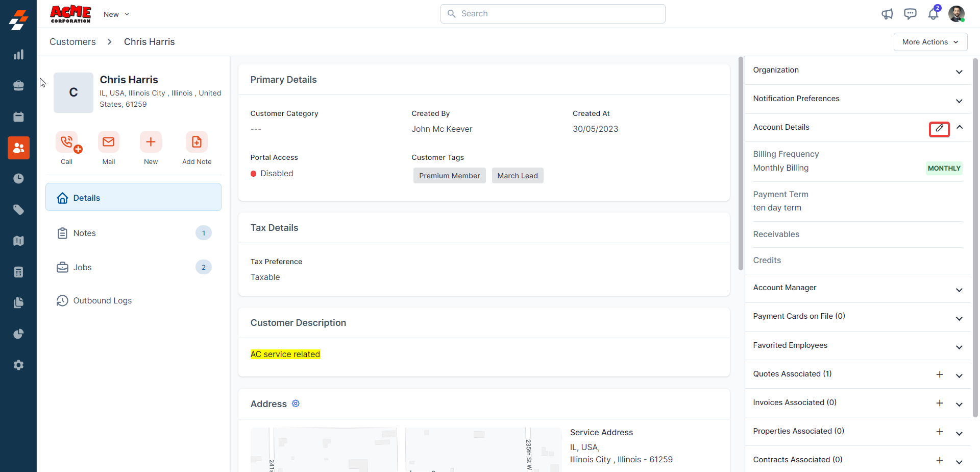The width and height of the screenshot is (980, 472).
Task: Open the announcements megaphone icon
Action: tap(887, 14)
